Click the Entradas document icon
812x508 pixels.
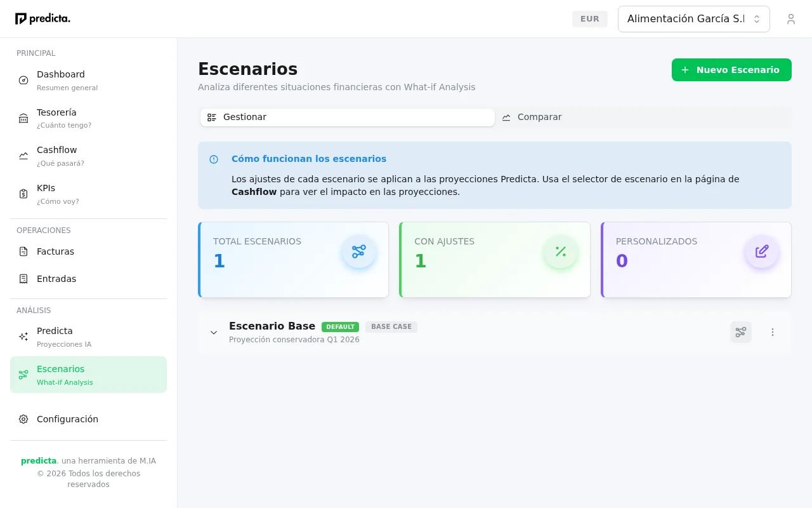pyautogui.click(x=23, y=279)
